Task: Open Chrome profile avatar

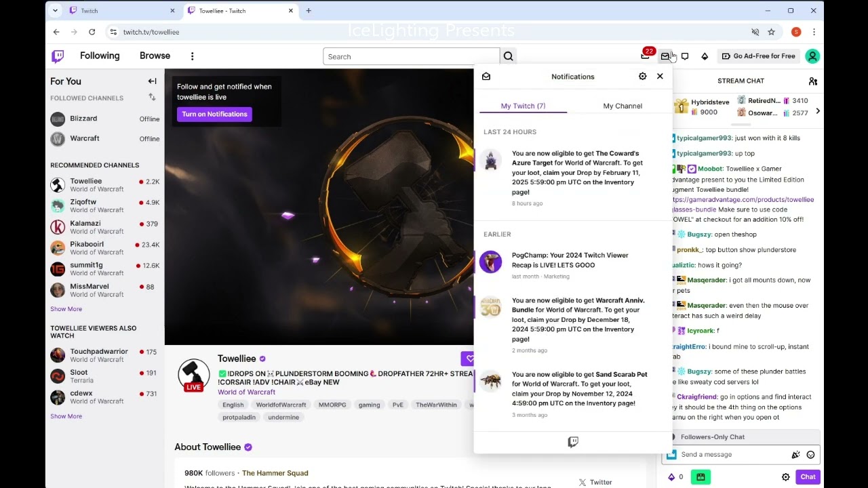Action: [796, 32]
